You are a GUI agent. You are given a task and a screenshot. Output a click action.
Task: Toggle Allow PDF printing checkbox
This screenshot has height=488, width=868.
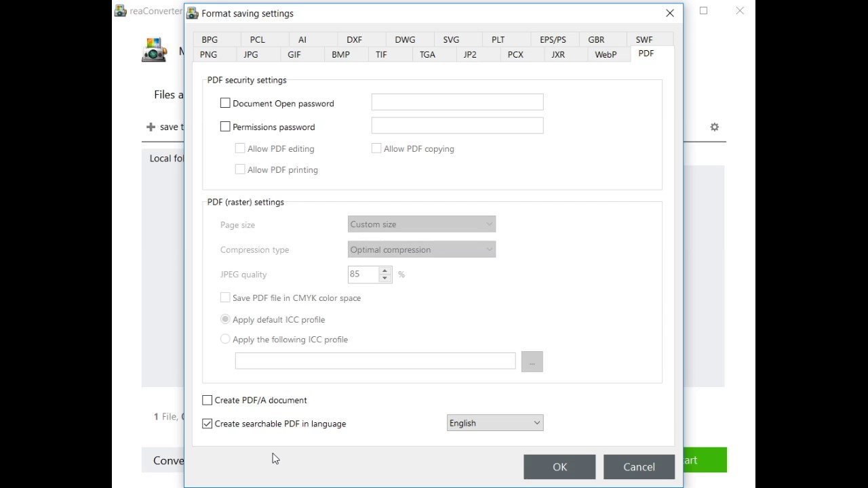point(240,169)
